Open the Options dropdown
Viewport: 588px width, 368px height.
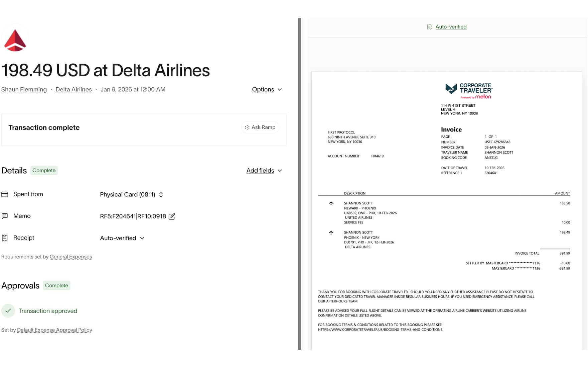267,90
